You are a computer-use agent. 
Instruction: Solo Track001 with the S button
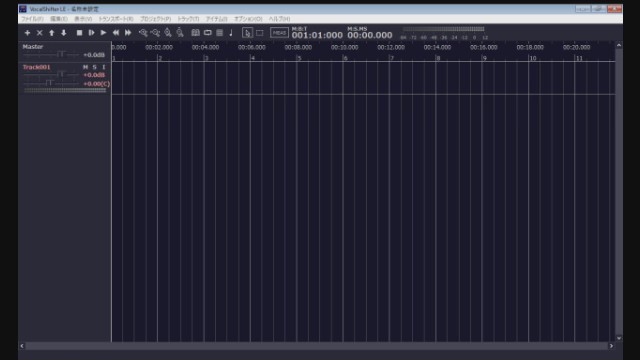(x=94, y=67)
